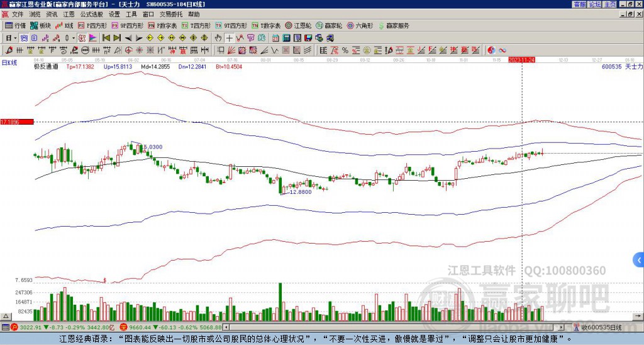Click the yin-yang ball icon
Screen dimensions: 644x345
[491, 50]
